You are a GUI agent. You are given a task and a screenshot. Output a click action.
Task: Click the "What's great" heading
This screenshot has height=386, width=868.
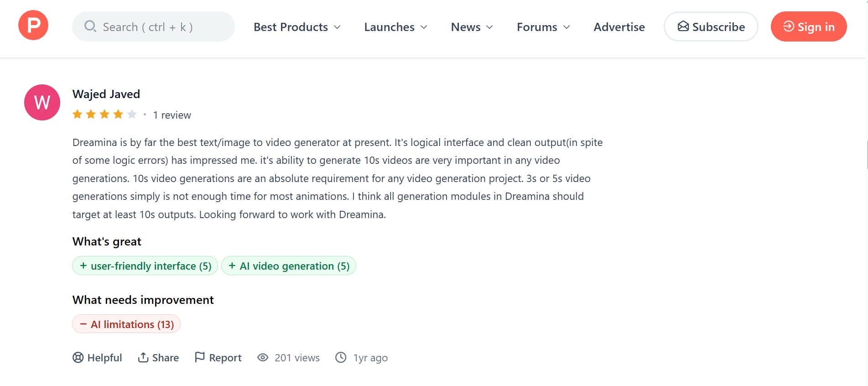click(x=107, y=241)
